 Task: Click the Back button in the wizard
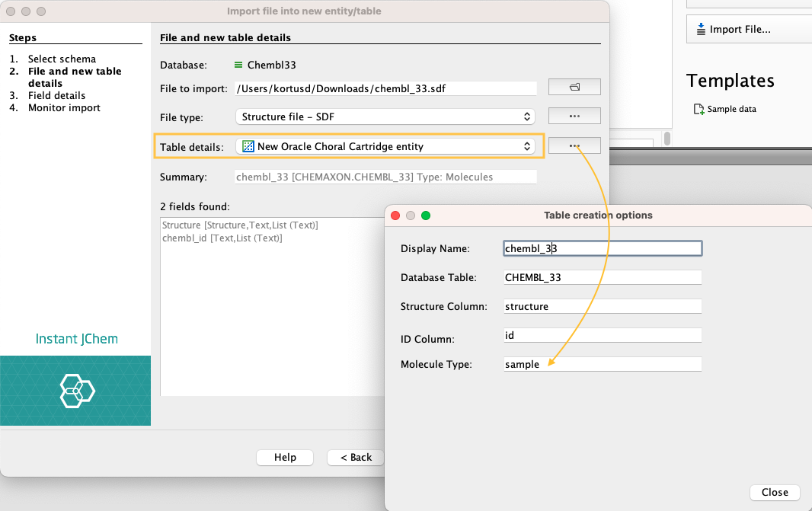[355, 457]
